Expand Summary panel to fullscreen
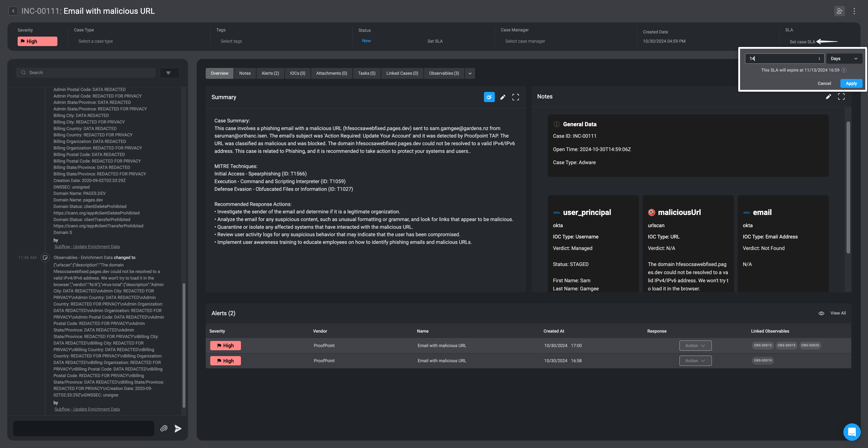Screen dimensions: 868x448 [x=516, y=97]
